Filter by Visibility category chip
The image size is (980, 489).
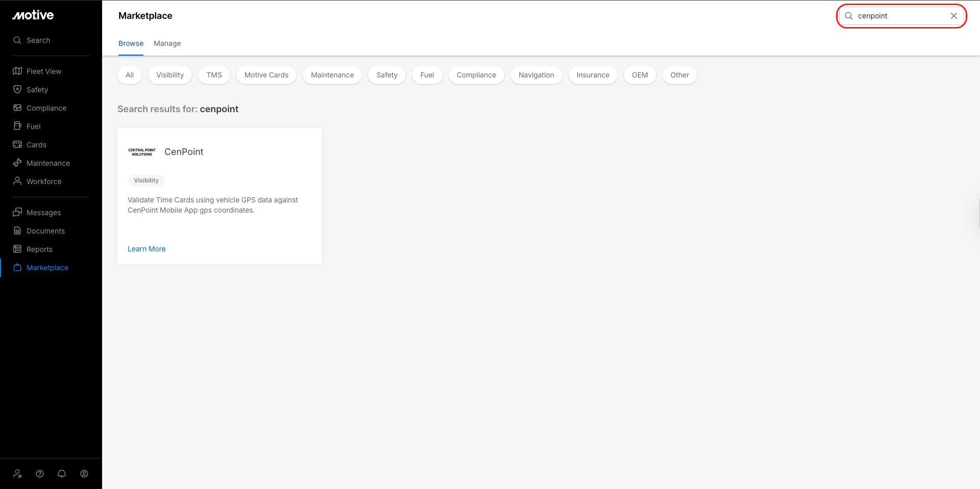click(170, 75)
